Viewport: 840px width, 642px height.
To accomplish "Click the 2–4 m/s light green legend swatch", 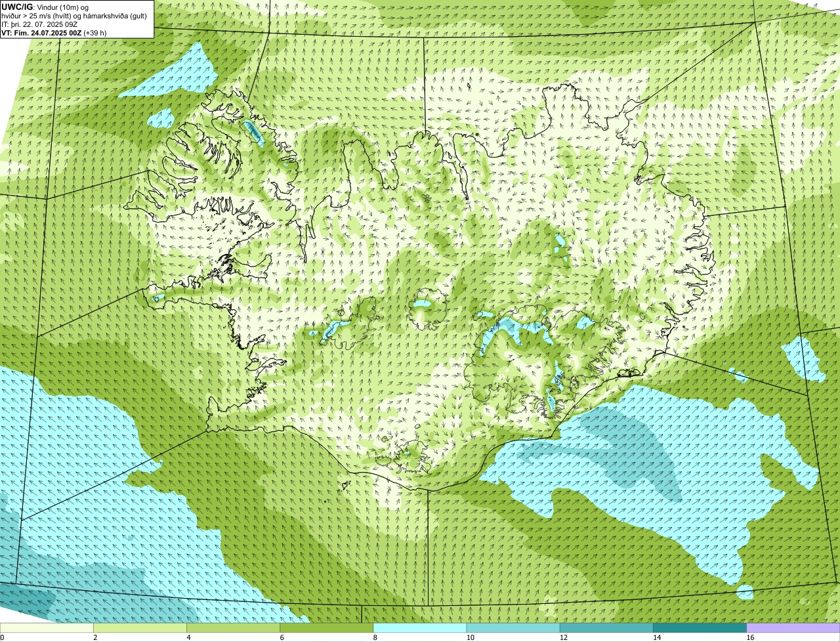I will point(140,628).
